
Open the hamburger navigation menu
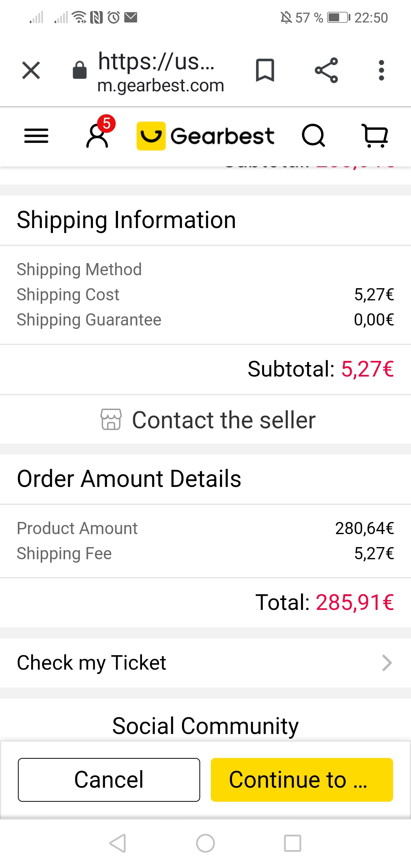36,136
